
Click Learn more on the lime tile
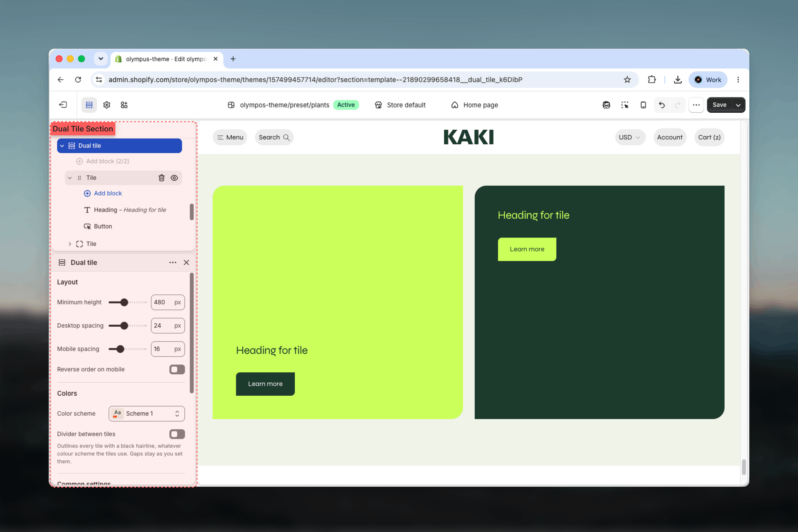coord(265,384)
